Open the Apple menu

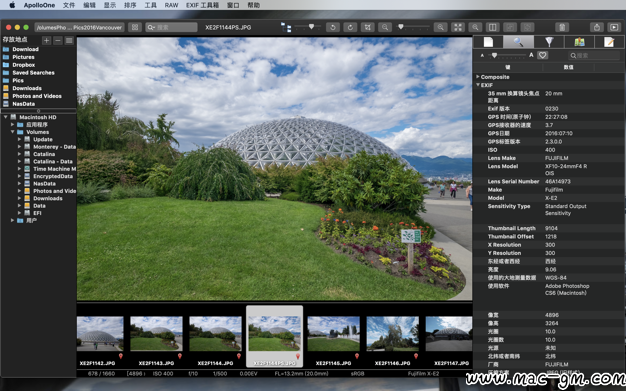coord(12,5)
